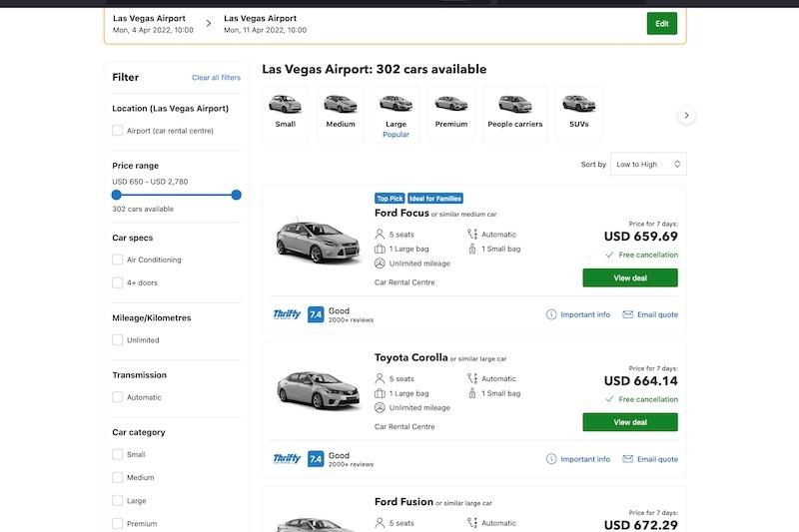
Task: Click the Top Pick badge
Action: (390, 199)
